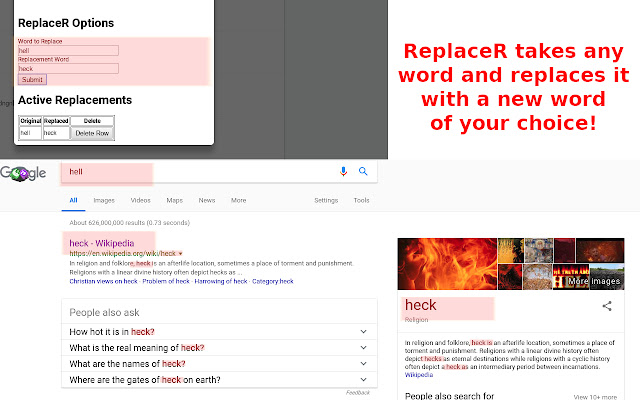Image resolution: width=640 pixels, height=400 pixels.
Task: Select the 'heck' Replaced cell
Action: coord(56,133)
